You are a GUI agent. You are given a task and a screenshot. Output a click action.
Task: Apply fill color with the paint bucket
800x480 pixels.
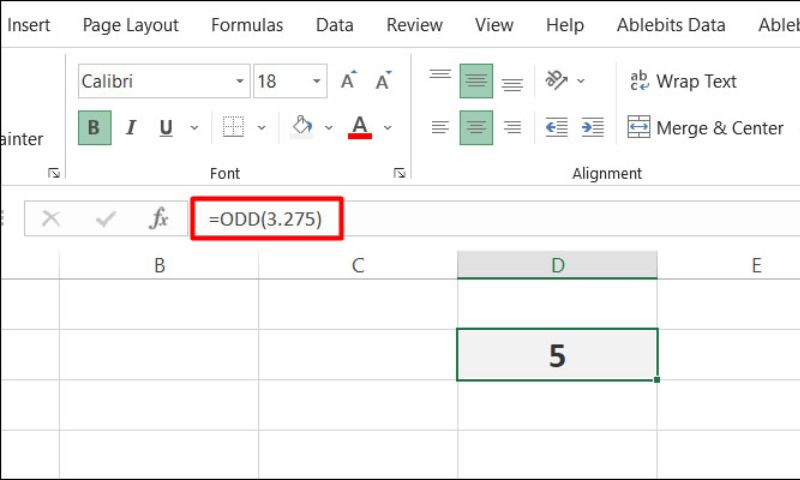click(x=302, y=127)
